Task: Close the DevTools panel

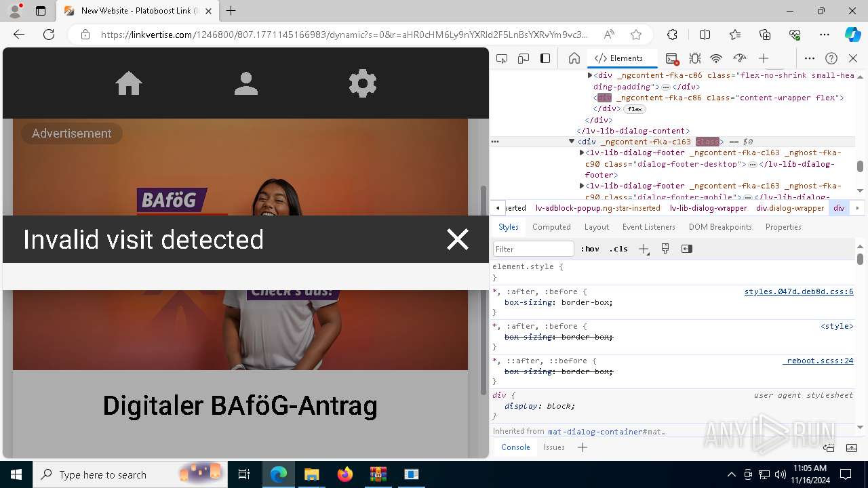Action: tap(853, 58)
